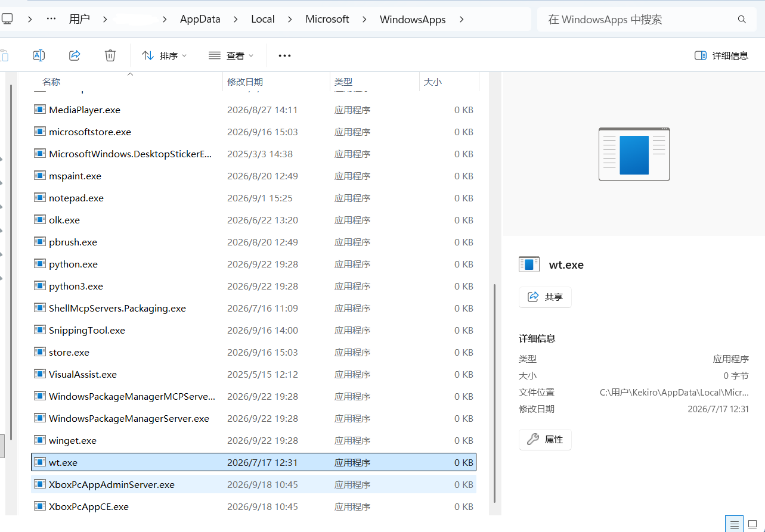This screenshot has height=532, width=765.
Task: Open 属性 properties for wt.exe
Action: click(545, 440)
